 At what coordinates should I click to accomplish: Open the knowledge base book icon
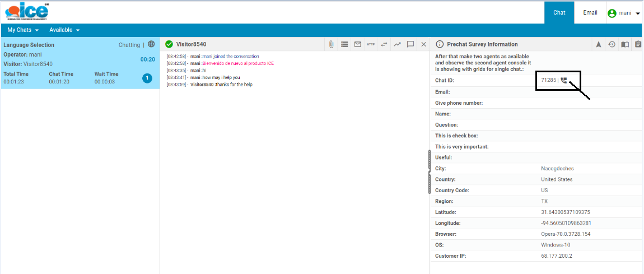coord(625,44)
